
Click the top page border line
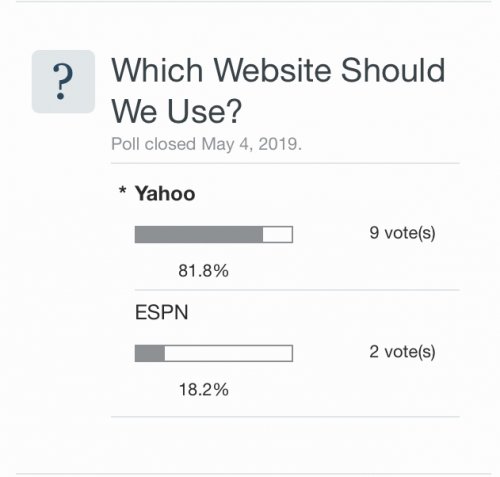coord(253,1)
